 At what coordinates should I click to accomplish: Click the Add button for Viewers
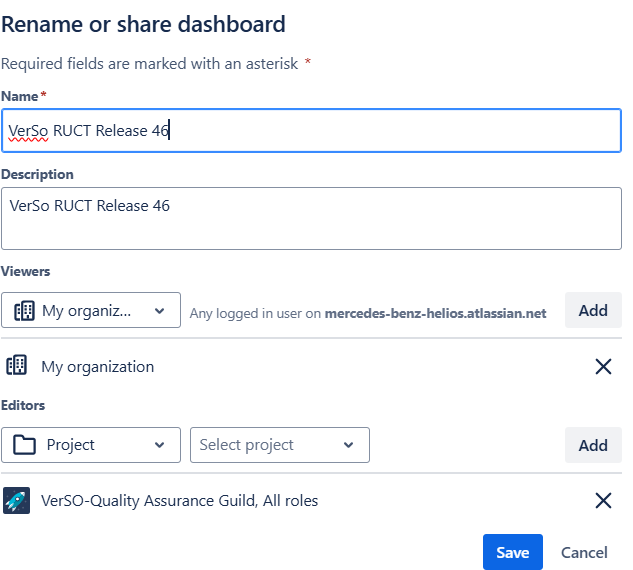[593, 310]
